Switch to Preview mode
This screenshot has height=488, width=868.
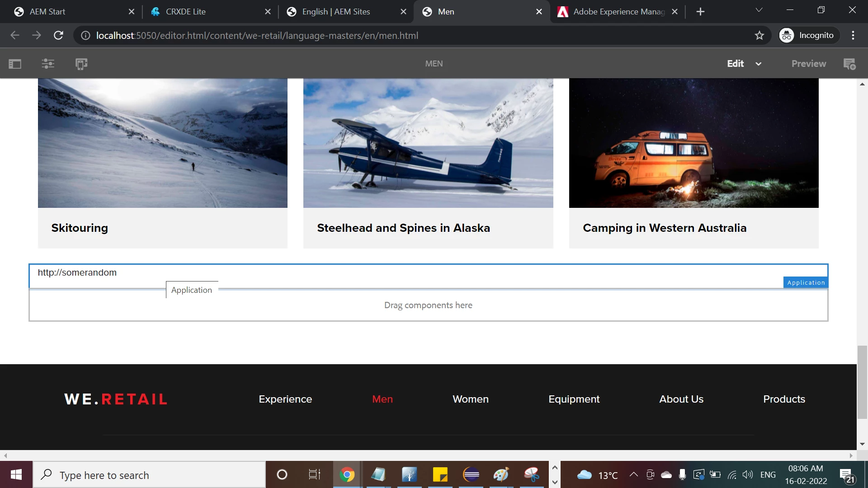pyautogui.click(x=808, y=64)
